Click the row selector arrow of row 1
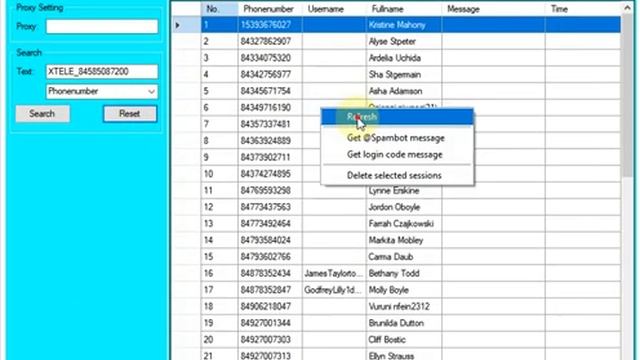The image size is (640, 360). pyautogui.click(x=178, y=25)
